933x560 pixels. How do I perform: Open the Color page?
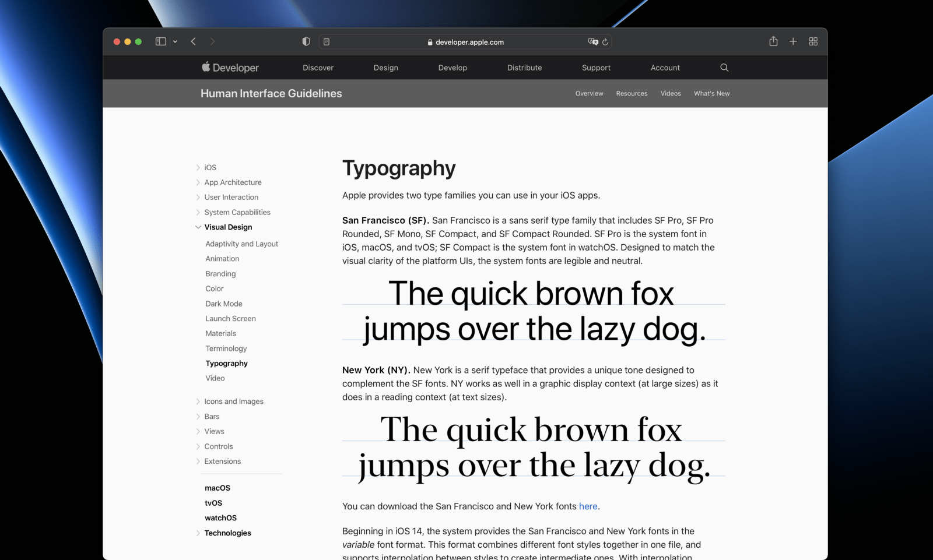point(215,288)
